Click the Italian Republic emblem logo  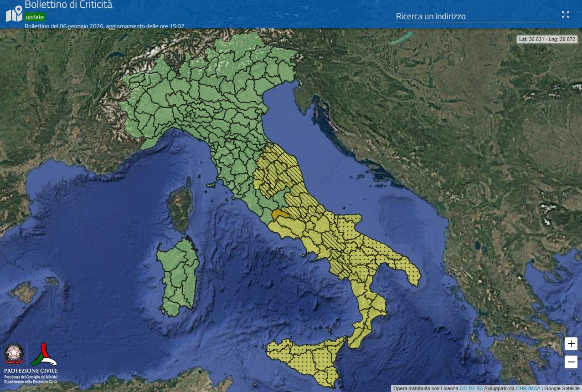(x=14, y=353)
